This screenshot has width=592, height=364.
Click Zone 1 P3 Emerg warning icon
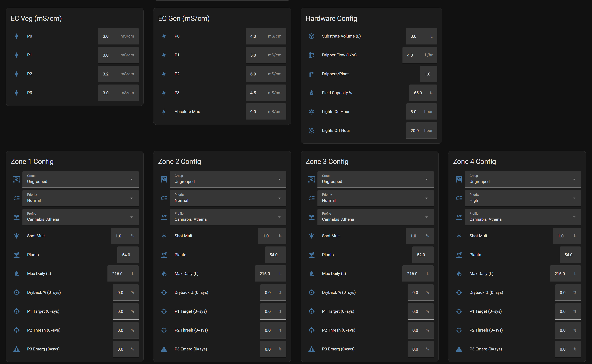[x=16, y=349]
